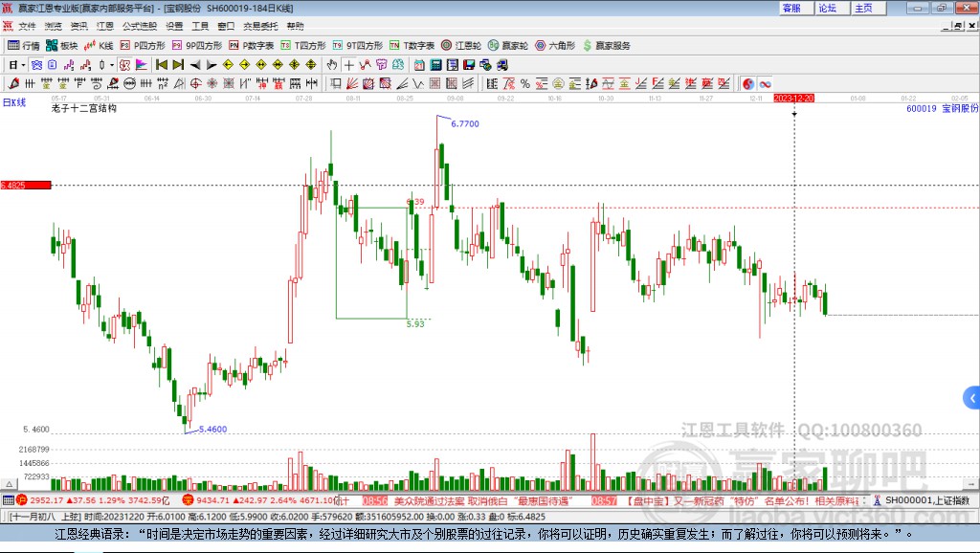Click the 美众院通过法案 news ticker headline
The image size is (980, 553).
coord(482,500)
